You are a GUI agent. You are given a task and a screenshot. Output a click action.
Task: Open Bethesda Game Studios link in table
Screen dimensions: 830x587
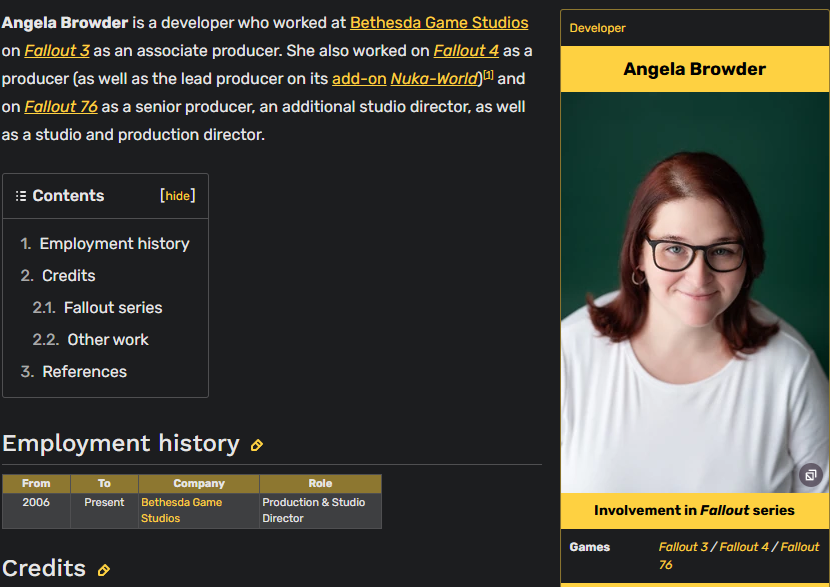pos(181,510)
